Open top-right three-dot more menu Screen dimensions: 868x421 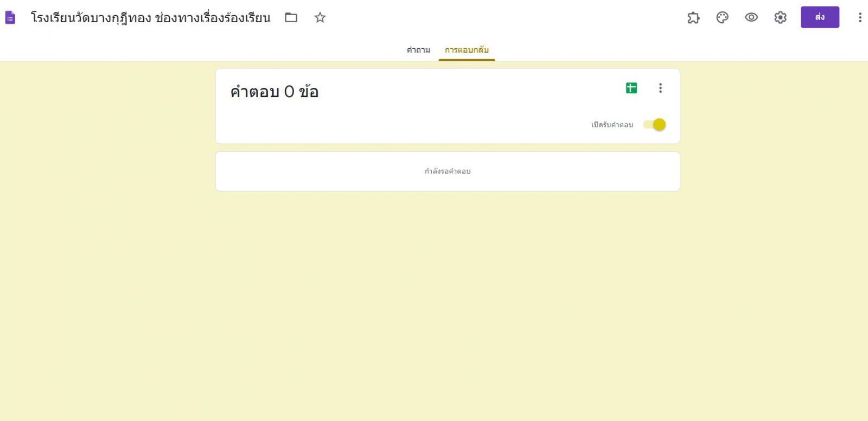[859, 17]
